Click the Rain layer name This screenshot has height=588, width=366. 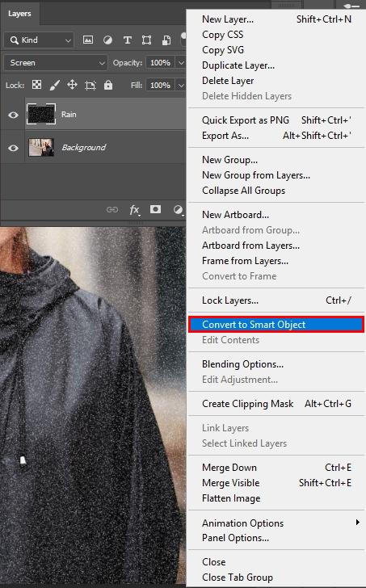[69, 115]
